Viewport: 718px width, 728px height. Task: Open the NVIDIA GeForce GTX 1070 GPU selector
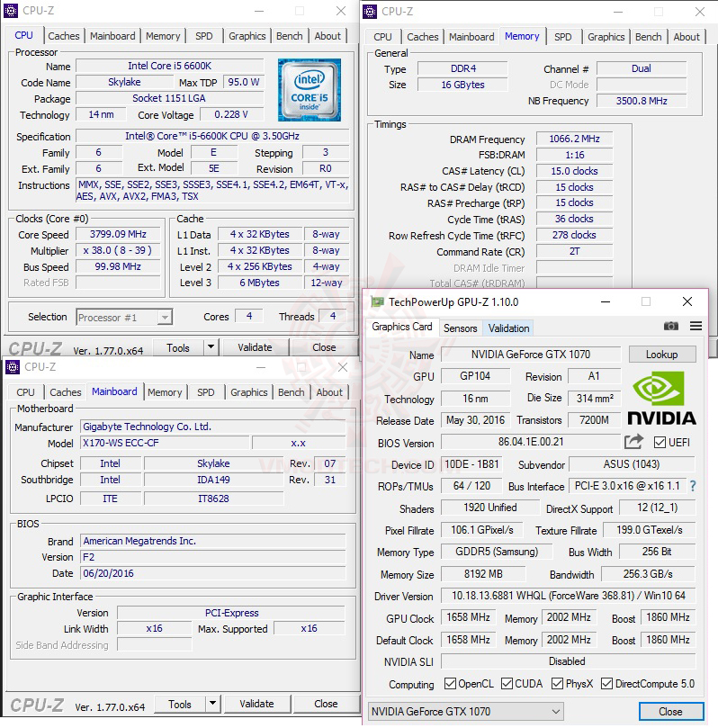tap(465, 711)
